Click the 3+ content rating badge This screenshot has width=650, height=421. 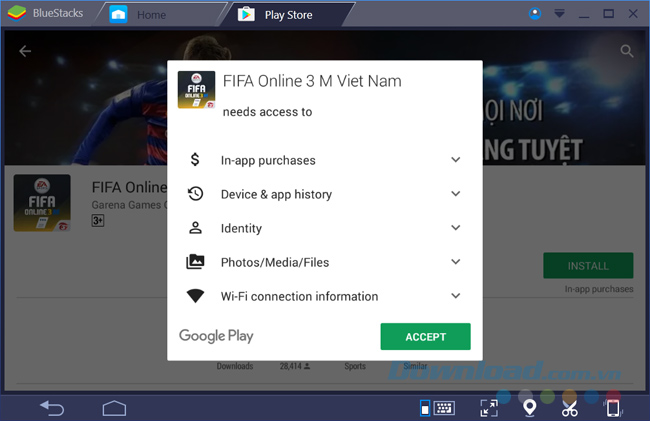click(98, 220)
